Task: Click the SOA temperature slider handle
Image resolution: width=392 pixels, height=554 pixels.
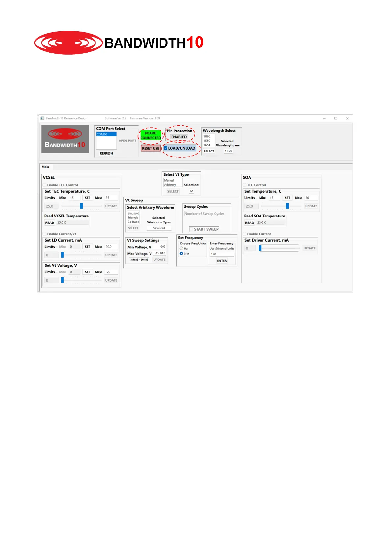Action: pyautogui.click(x=287, y=206)
